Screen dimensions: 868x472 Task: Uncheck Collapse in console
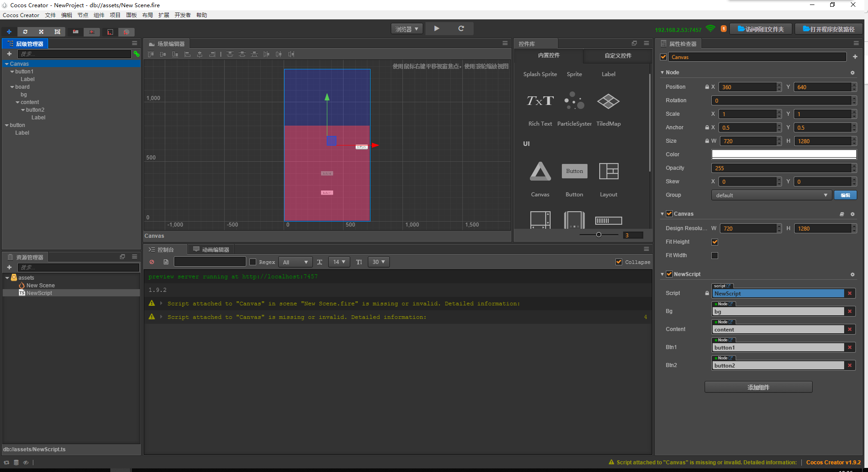[x=619, y=262]
